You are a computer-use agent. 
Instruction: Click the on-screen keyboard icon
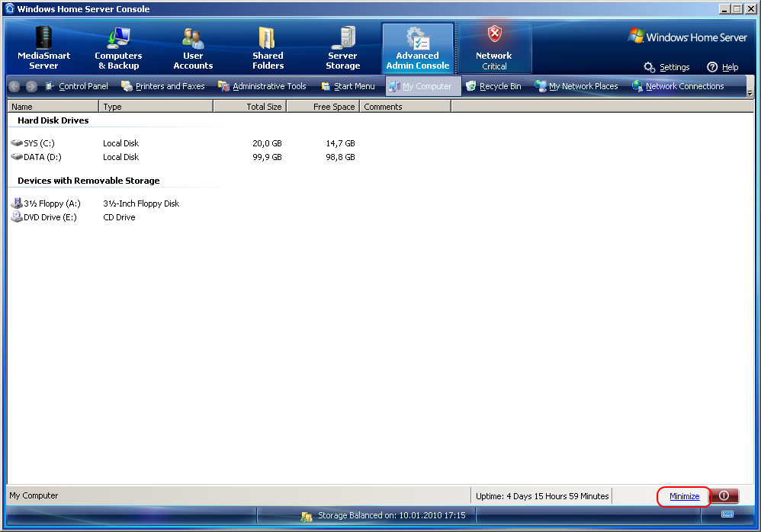[x=727, y=514]
